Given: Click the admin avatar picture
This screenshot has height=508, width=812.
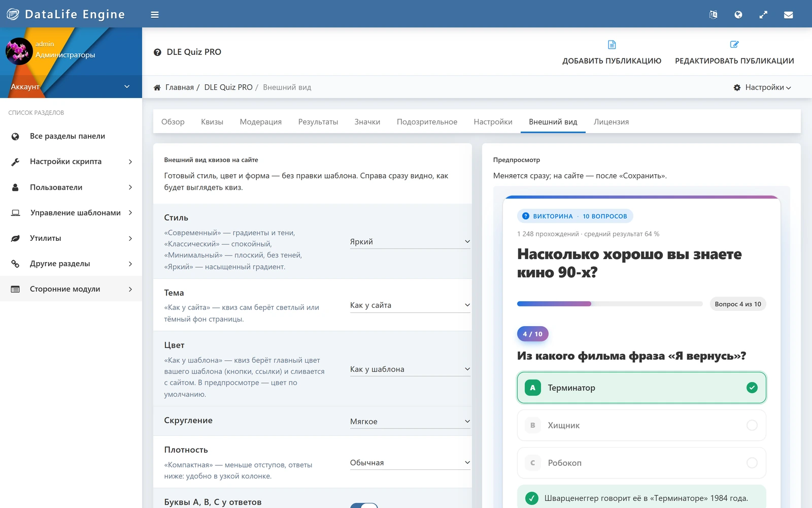Looking at the screenshot, I should point(19,51).
